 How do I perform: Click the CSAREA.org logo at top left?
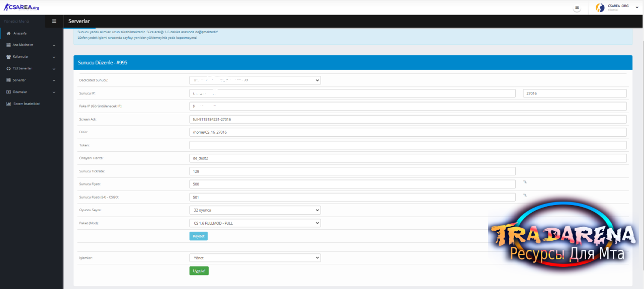point(21,7)
